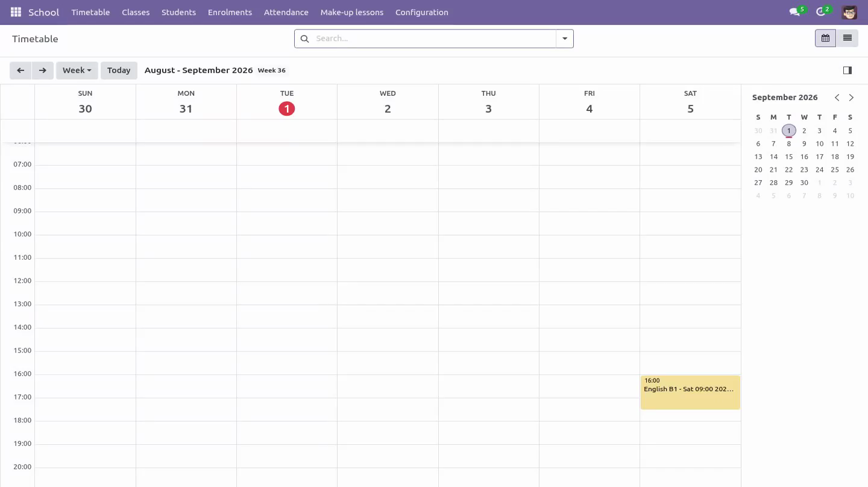The height and width of the screenshot is (487, 868).
Task: Go to the previous week arrow
Action: (x=20, y=71)
